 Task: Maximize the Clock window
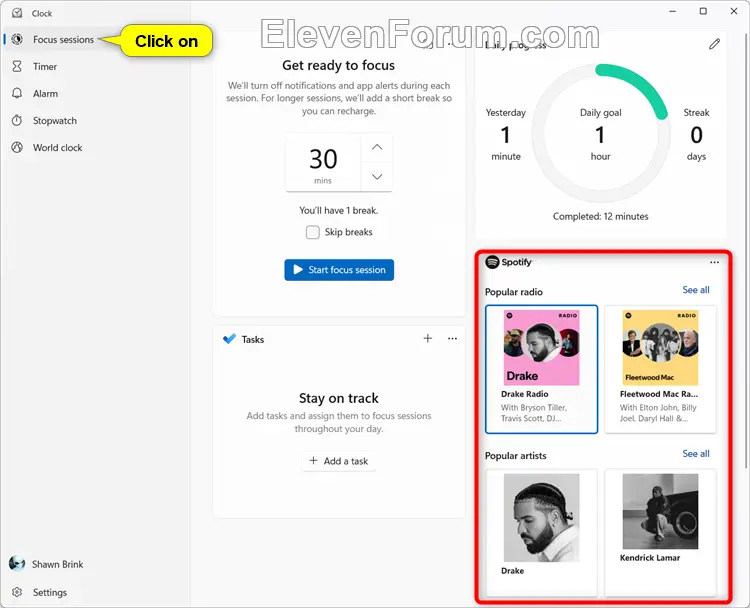[703, 11]
